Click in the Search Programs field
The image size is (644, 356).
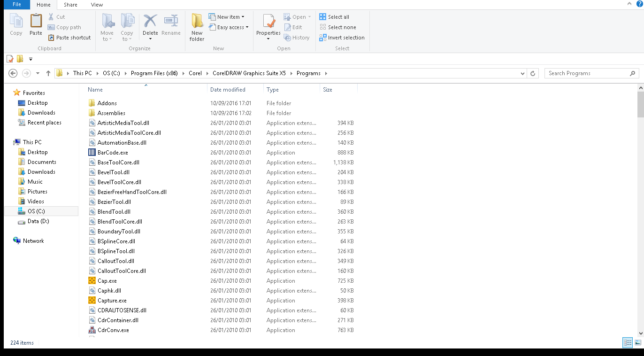pos(587,73)
